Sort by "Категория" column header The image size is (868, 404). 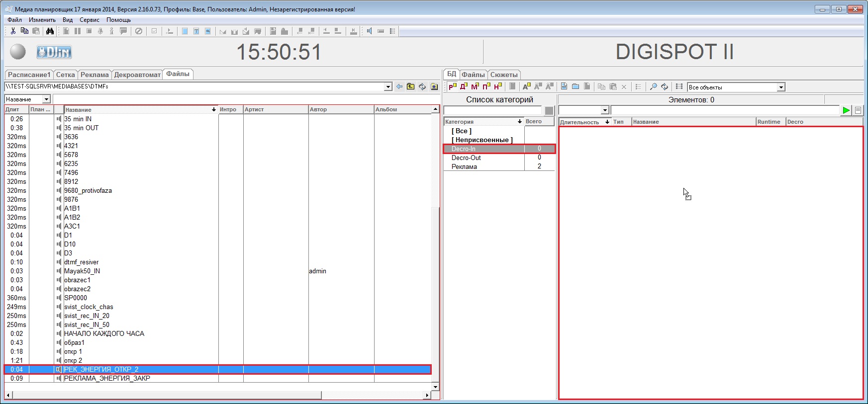(x=483, y=121)
